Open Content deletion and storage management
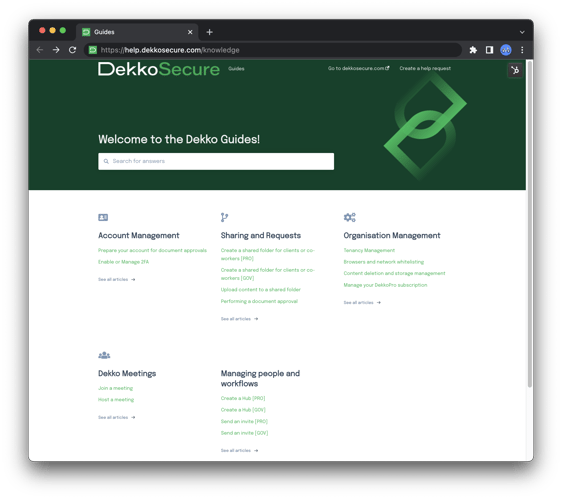 [x=394, y=273]
